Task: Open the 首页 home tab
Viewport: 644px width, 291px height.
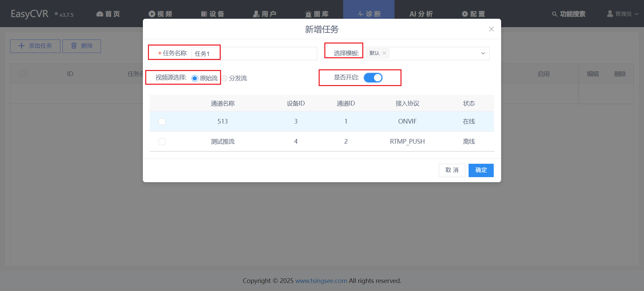Action: (108, 14)
